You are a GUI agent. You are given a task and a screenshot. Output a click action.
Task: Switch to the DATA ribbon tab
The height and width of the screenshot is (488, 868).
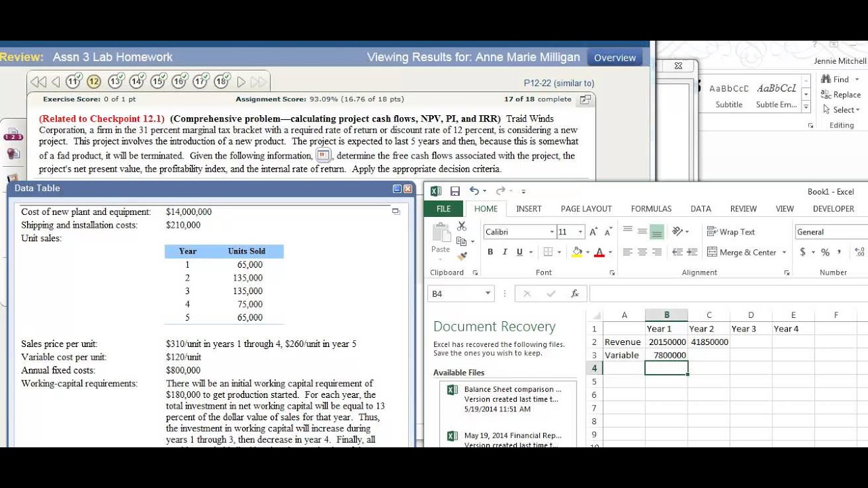(701, 209)
